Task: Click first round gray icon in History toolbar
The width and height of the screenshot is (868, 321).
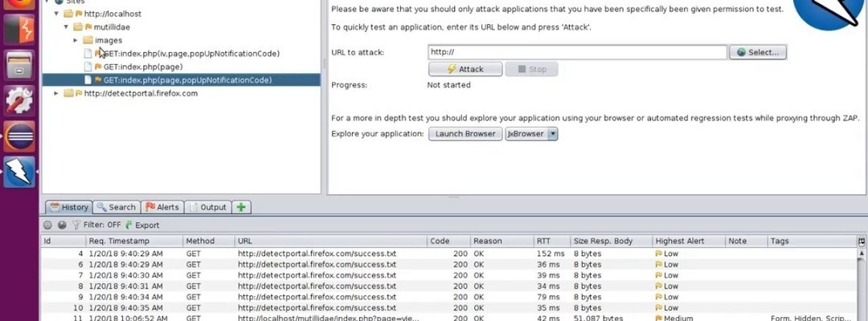Action: [47, 225]
